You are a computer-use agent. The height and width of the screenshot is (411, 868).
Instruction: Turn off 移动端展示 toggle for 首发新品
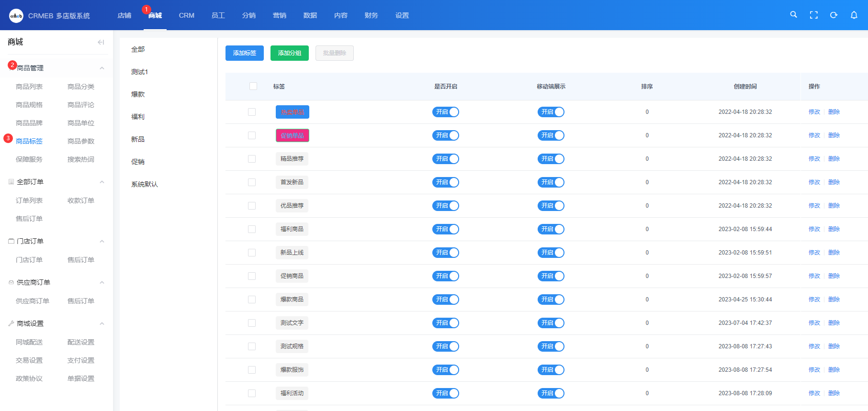click(x=551, y=182)
